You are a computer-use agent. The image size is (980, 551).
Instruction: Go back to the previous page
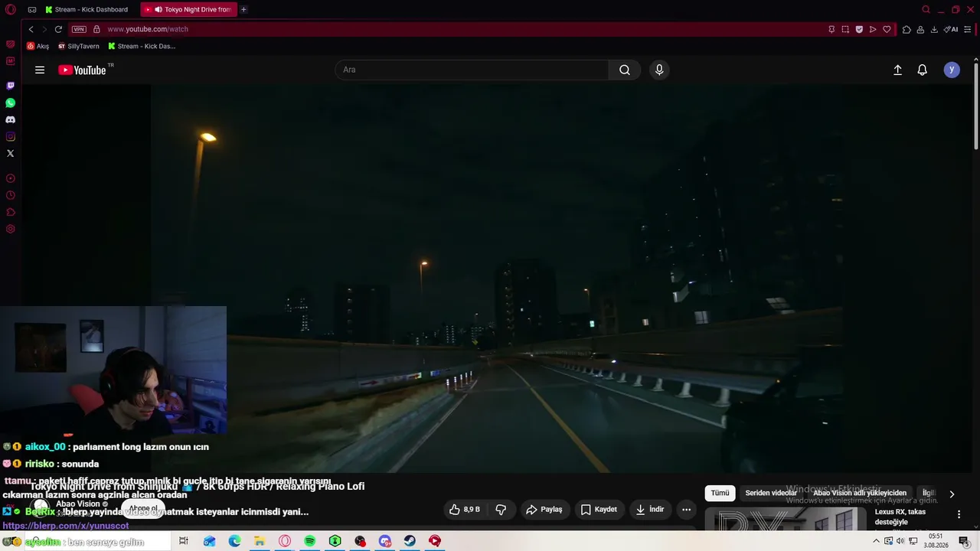(31, 29)
